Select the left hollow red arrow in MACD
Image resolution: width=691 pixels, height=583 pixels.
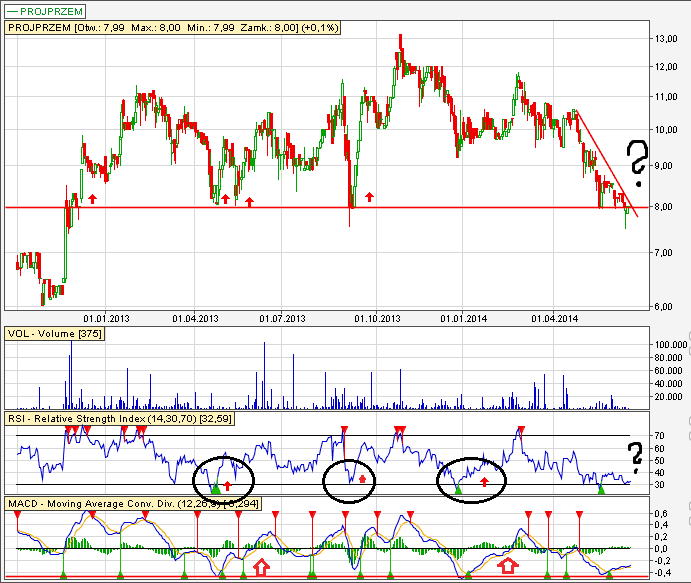[261, 568]
